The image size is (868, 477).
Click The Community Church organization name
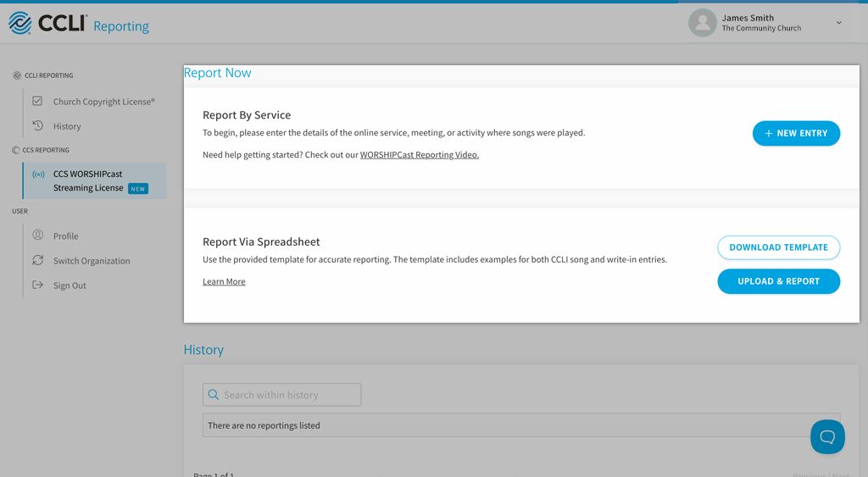pos(761,28)
